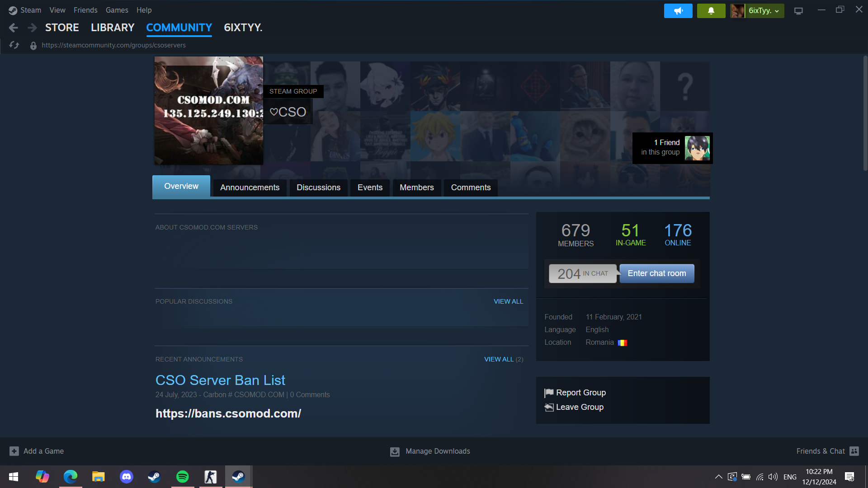Click the Add a Game plus icon

(14, 451)
